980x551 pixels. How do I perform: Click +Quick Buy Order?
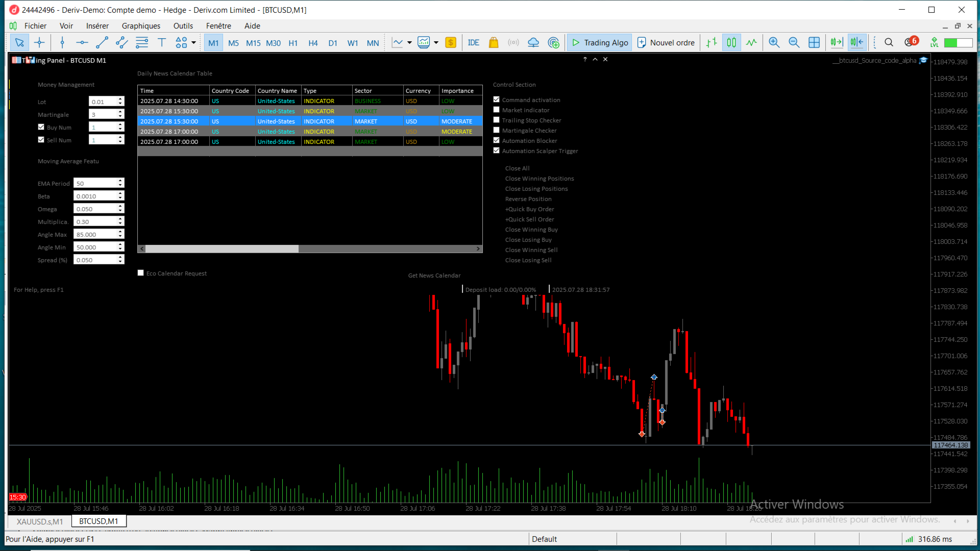529,209
